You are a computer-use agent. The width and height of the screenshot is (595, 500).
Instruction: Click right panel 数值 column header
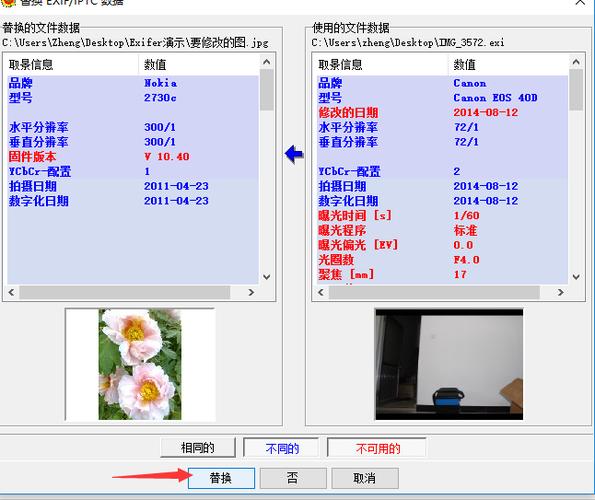pos(508,65)
